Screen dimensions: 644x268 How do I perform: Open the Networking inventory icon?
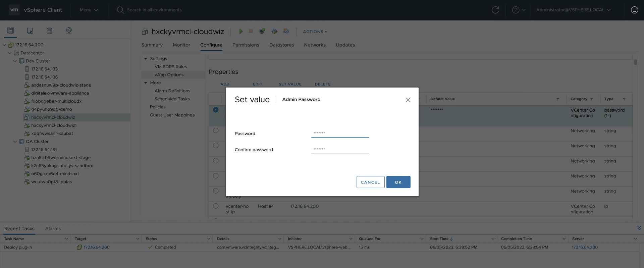(x=69, y=31)
